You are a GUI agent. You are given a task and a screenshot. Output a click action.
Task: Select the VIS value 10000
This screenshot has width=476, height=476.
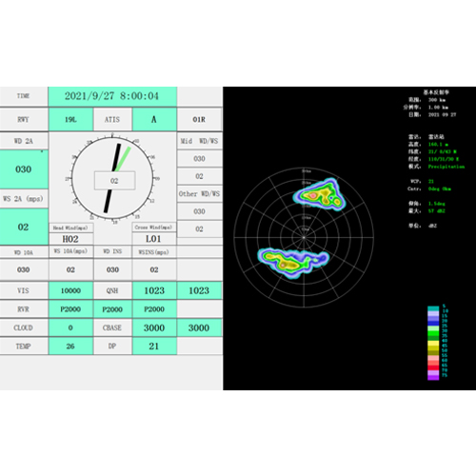pyautogui.click(x=70, y=290)
